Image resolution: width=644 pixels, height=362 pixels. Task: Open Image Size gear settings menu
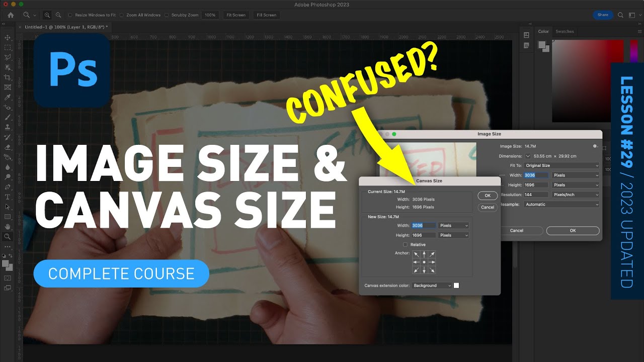pos(595,146)
